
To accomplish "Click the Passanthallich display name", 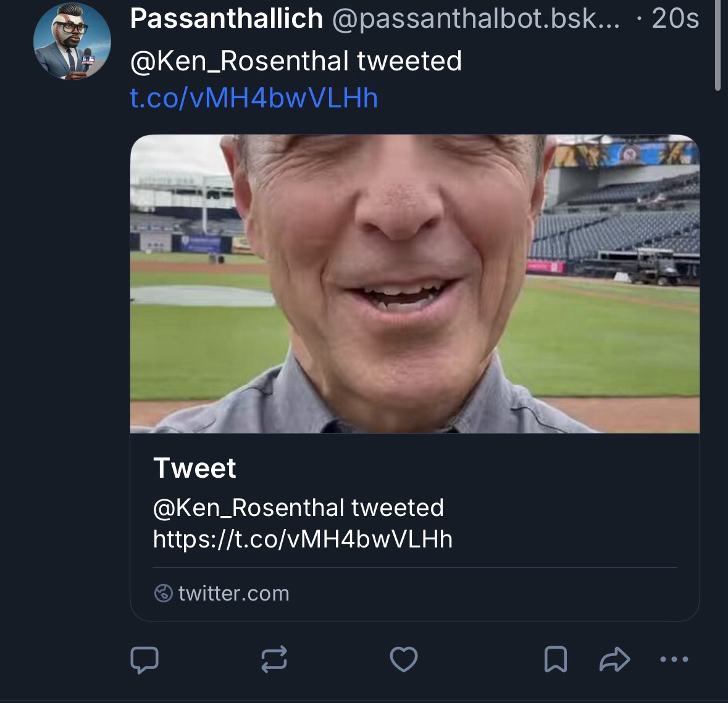I will [226, 19].
